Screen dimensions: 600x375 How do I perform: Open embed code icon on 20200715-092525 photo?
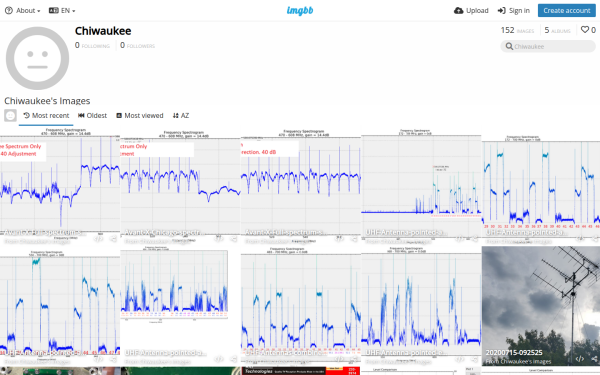[x=580, y=359]
